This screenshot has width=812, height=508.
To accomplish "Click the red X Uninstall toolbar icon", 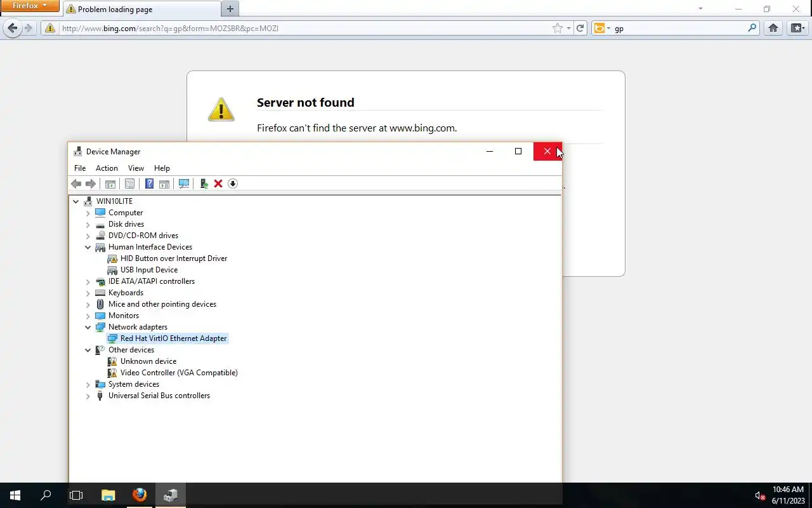I will click(x=218, y=184).
